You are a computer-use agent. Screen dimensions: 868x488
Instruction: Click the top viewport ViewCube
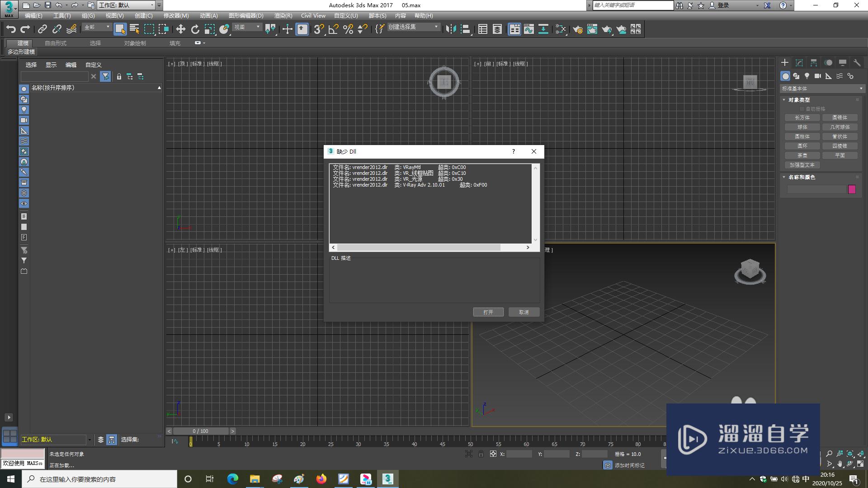(444, 82)
